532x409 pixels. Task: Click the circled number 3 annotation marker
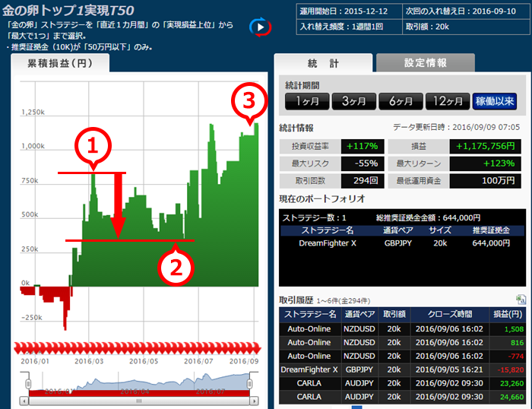click(x=248, y=100)
